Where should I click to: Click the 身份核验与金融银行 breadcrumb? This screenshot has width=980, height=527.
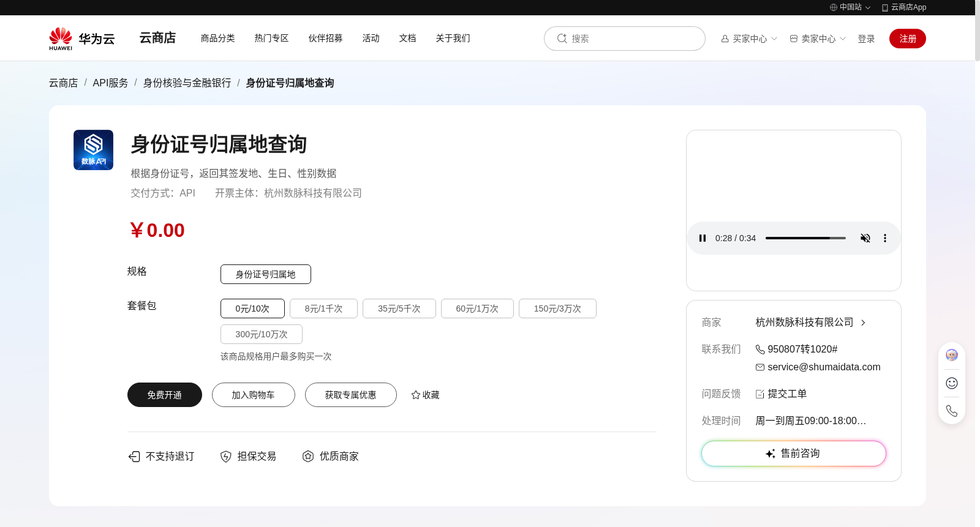pos(187,83)
